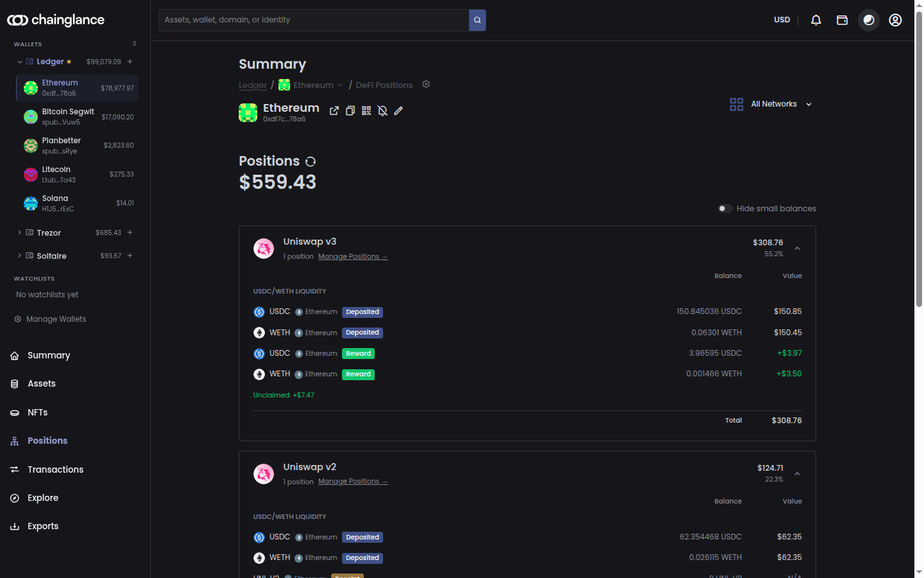Copy the Ethereum address
Viewport: 924px width, 578px height.
pyautogui.click(x=350, y=110)
